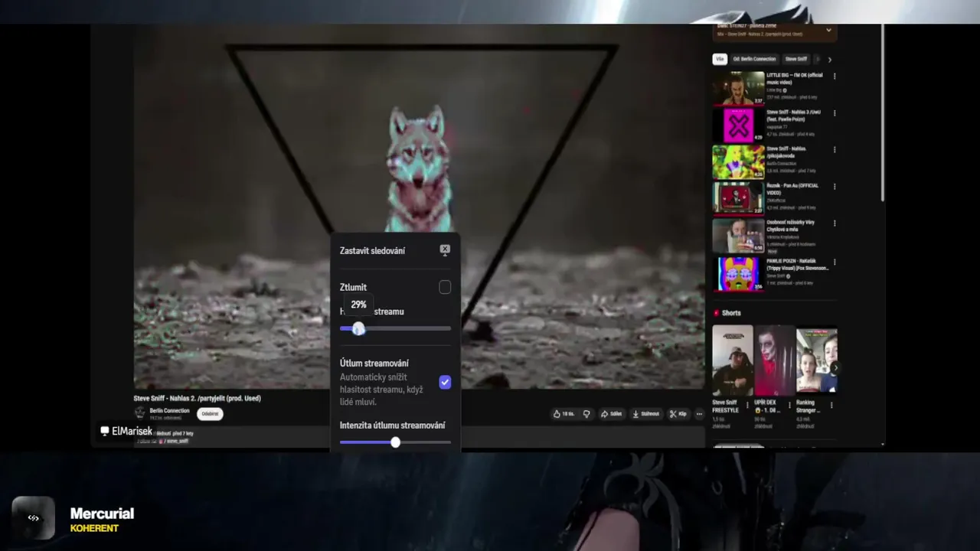Open more actions ellipsis under video
980x551 pixels.
(x=699, y=414)
